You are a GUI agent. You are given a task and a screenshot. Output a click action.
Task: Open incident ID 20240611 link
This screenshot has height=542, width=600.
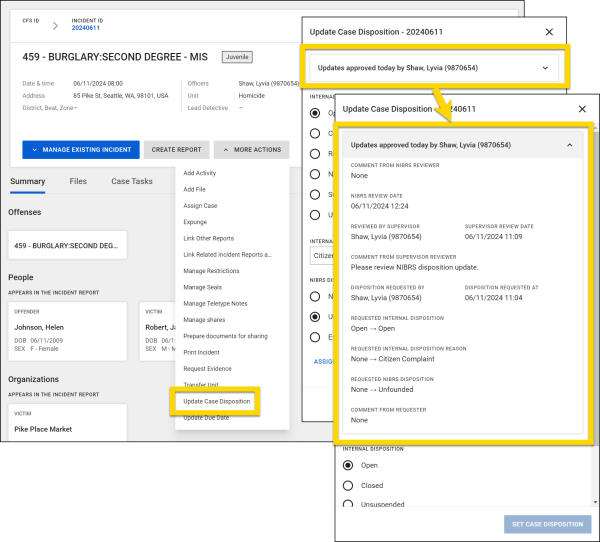pyautogui.click(x=88, y=27)
